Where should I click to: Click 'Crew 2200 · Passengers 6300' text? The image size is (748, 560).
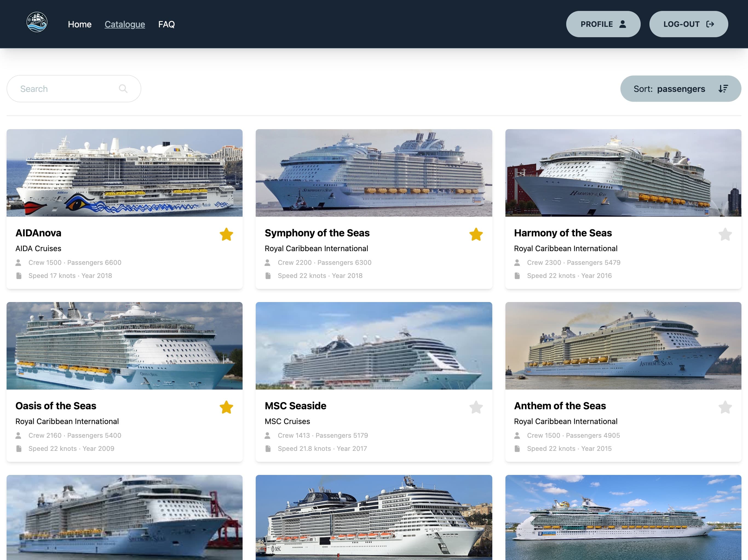point(324,263)
